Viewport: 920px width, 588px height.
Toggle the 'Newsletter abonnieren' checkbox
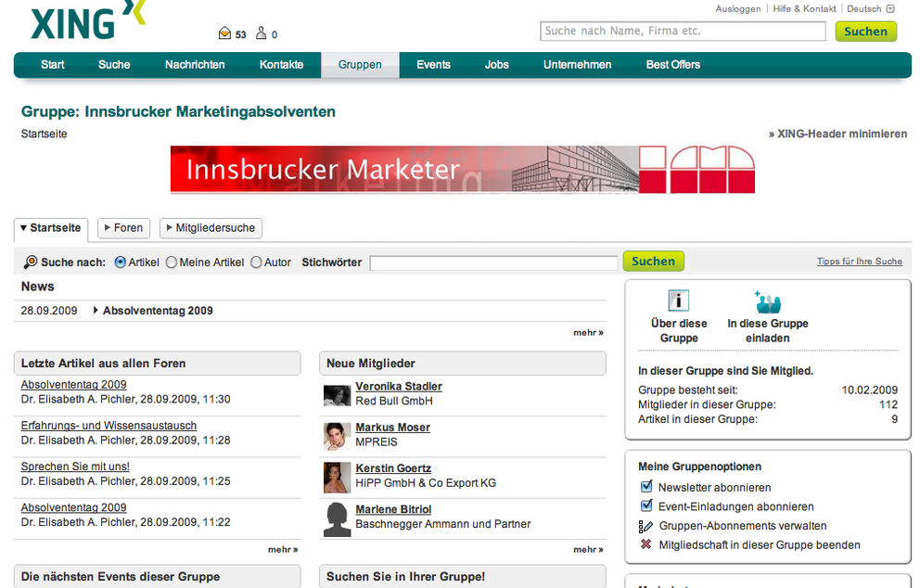pyautogui.click(x=646, y=487)
